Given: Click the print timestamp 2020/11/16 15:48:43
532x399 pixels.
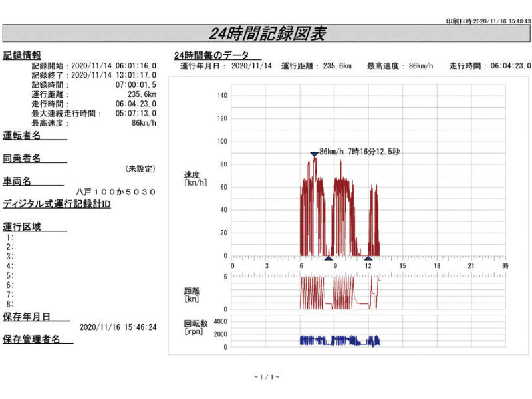Looking at the screenshot, I should [x=502, y=21].
